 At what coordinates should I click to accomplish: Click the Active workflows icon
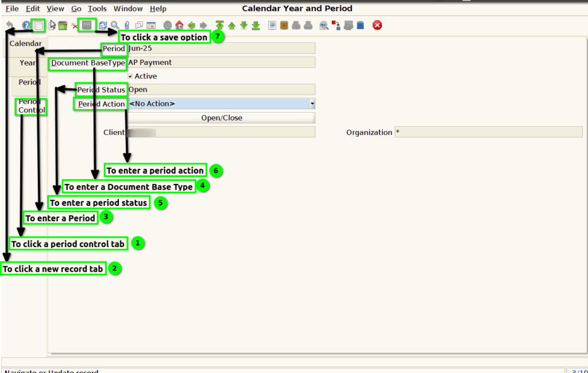click(x=336, y=25)
